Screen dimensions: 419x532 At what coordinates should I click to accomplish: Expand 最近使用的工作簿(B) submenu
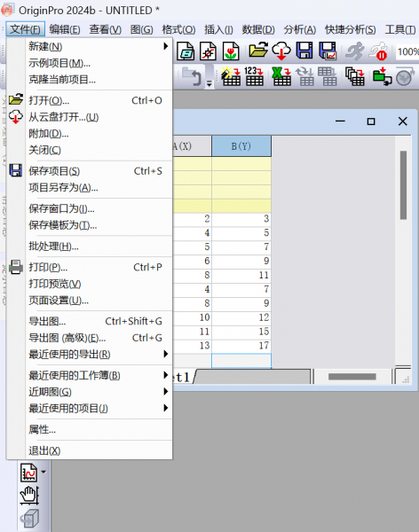(x=99, y=375)
